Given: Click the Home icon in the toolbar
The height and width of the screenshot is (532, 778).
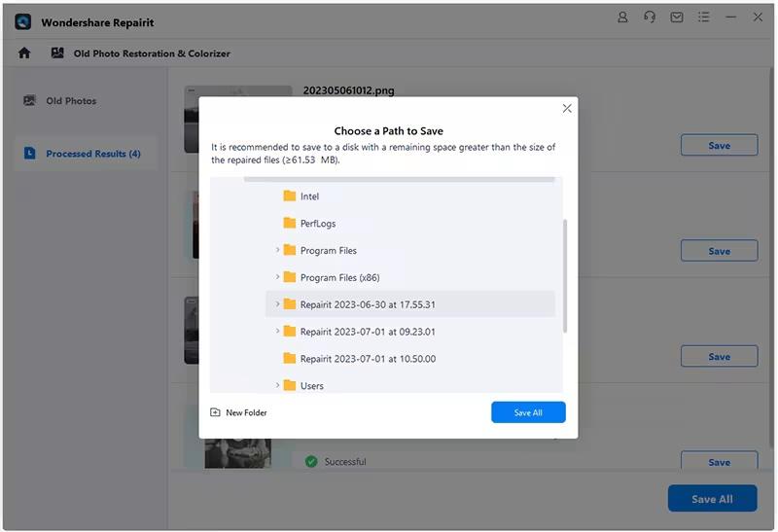Looking at the screenshot, I should pos(24,53).
